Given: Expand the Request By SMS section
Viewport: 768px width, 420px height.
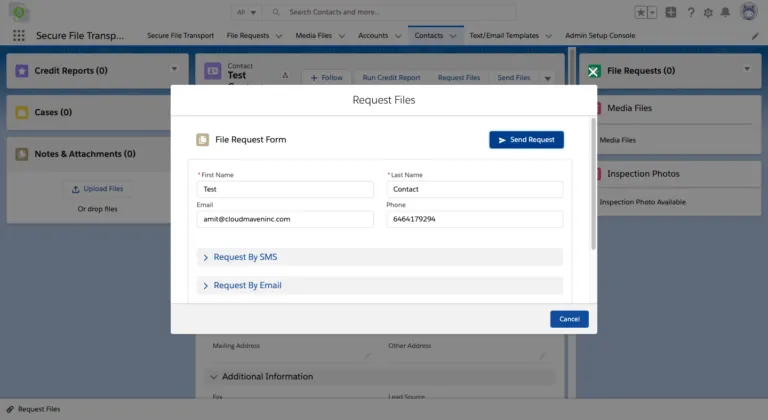Looking at the screenshot, I should (x=380, y=257).
